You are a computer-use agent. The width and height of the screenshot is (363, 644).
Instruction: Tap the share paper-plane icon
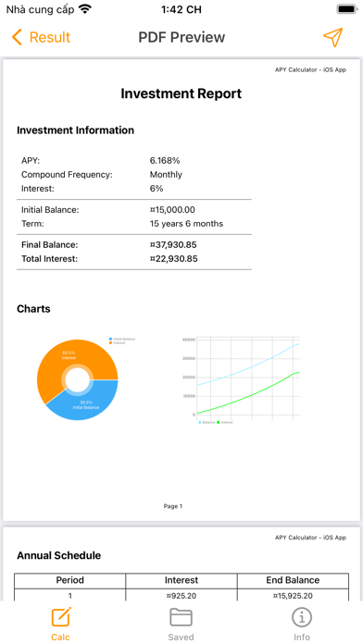332,37
